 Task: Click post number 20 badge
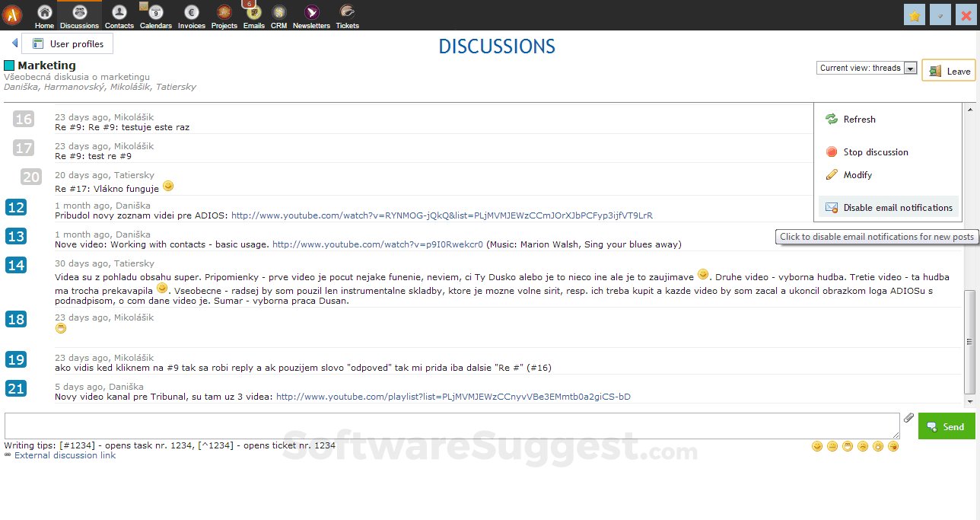click(30, 177)
